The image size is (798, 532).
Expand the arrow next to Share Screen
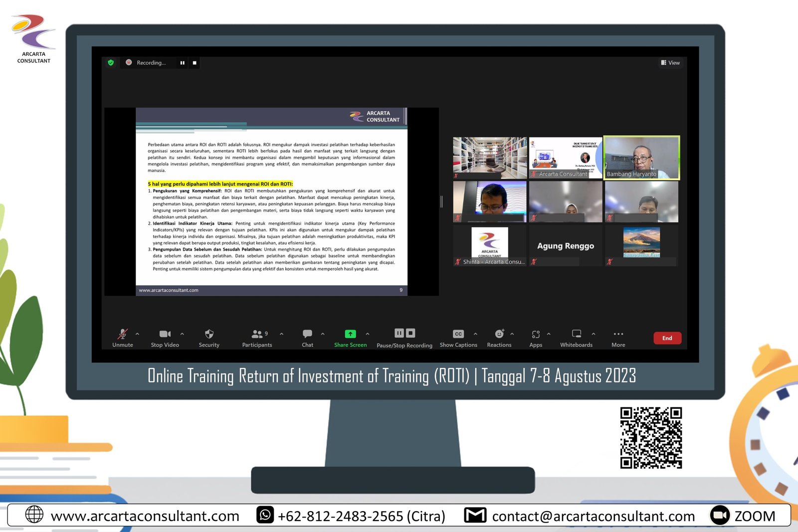coord(368,334)
